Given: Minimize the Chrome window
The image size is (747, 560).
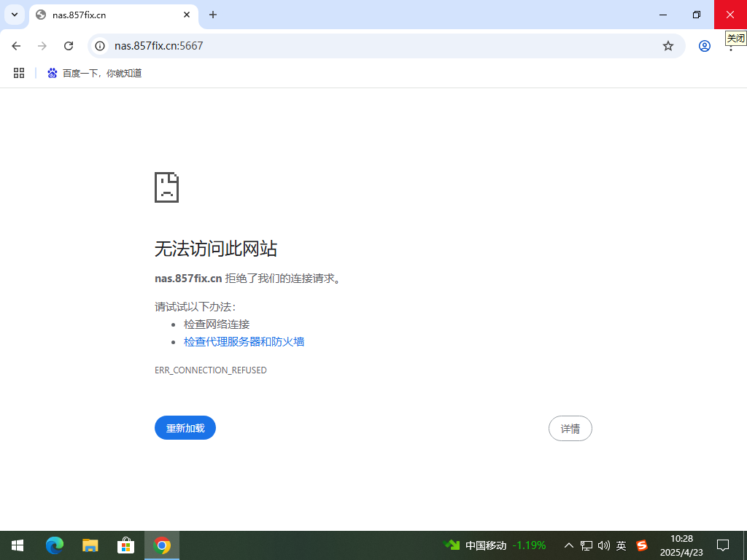Looking at the screenshot, I should click(x=662, y=15).
